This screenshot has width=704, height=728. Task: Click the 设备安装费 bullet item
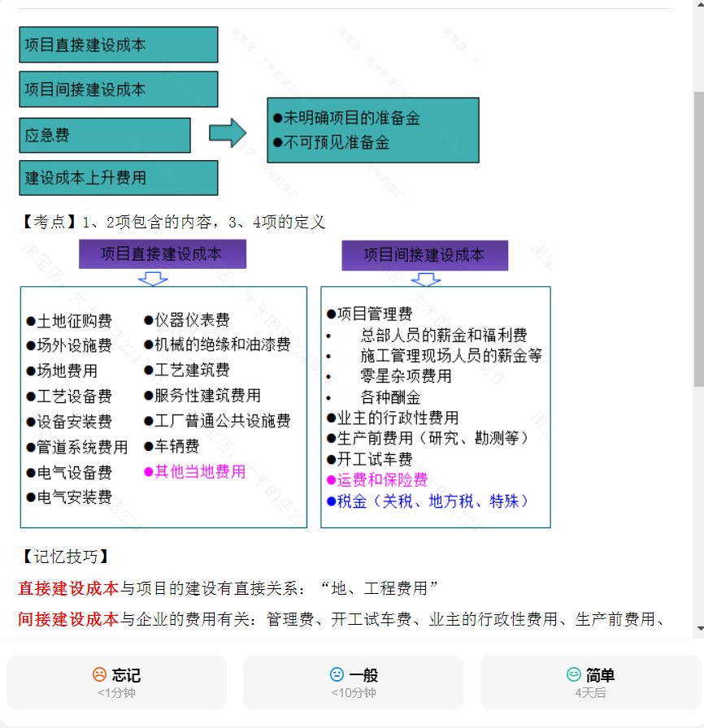(x=69, y=422)
